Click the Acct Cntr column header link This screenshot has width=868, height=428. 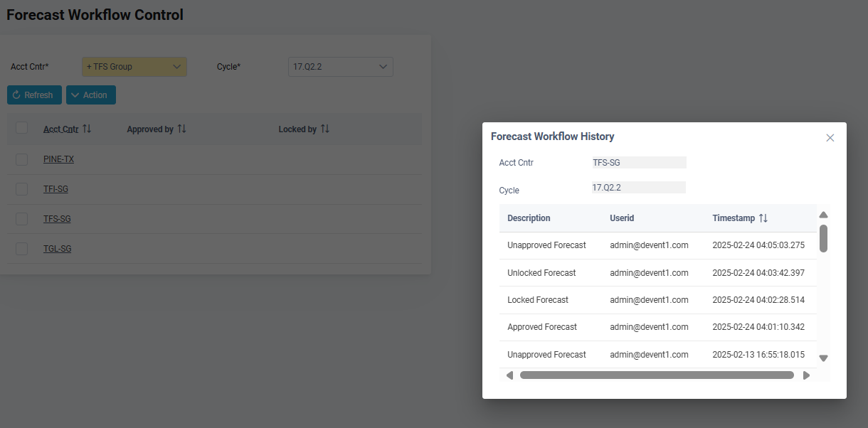61,129
